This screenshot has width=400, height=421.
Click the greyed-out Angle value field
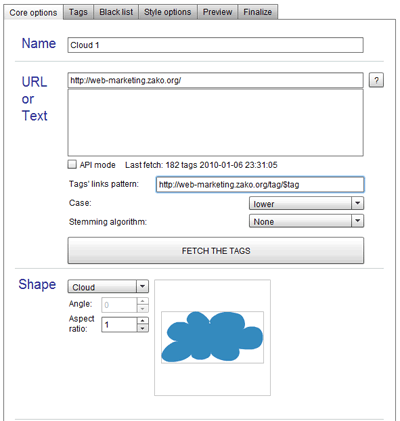tap(119, 305)
